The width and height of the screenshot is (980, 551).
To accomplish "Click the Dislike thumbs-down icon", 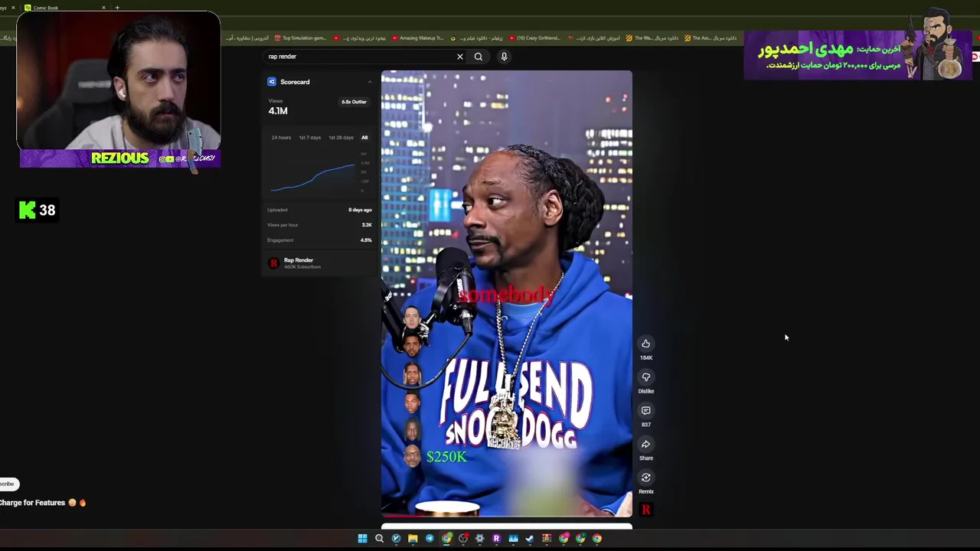I will [x=646, y=377].
